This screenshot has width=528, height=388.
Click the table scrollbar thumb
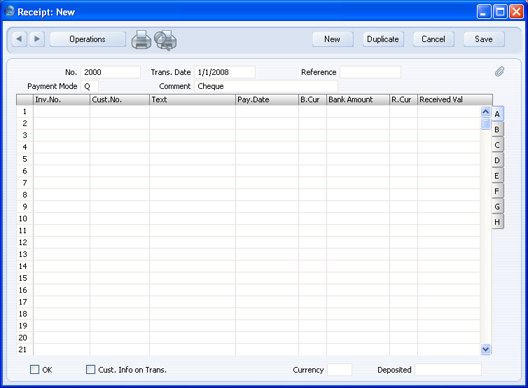click(x=486, y=123)
